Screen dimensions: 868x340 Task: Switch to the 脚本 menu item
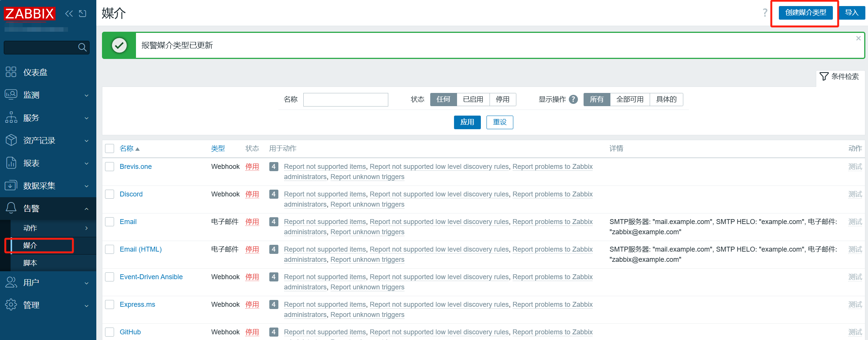coord(30,263)
